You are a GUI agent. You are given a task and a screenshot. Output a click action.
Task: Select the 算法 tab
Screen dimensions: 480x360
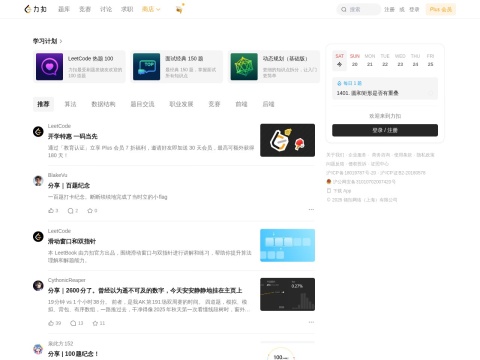[x=70, y=104]
